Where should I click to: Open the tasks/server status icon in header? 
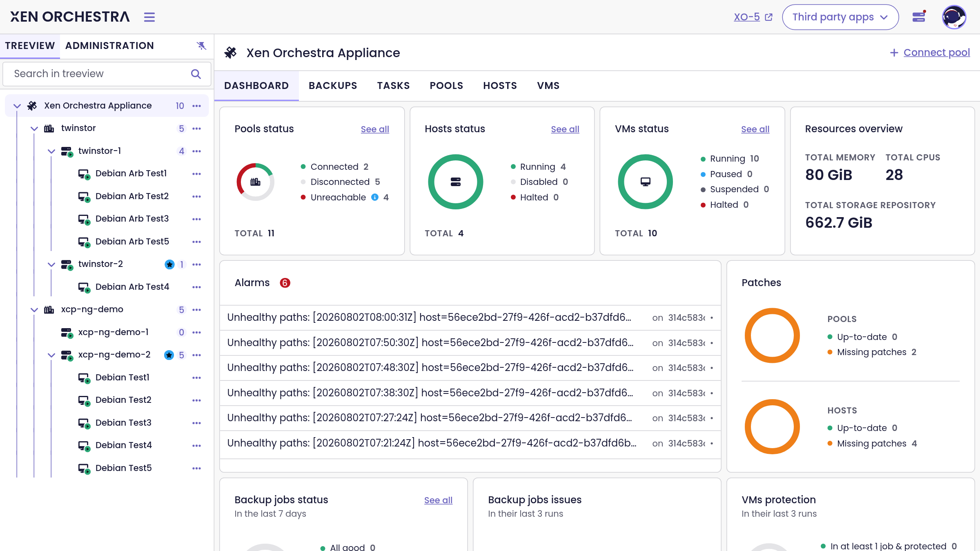click(x=919, y=16)
